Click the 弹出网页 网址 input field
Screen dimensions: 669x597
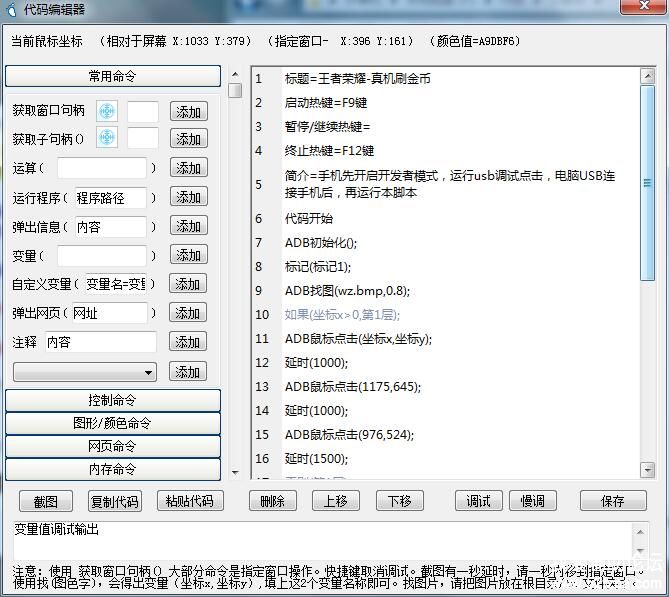coord(108,314)
